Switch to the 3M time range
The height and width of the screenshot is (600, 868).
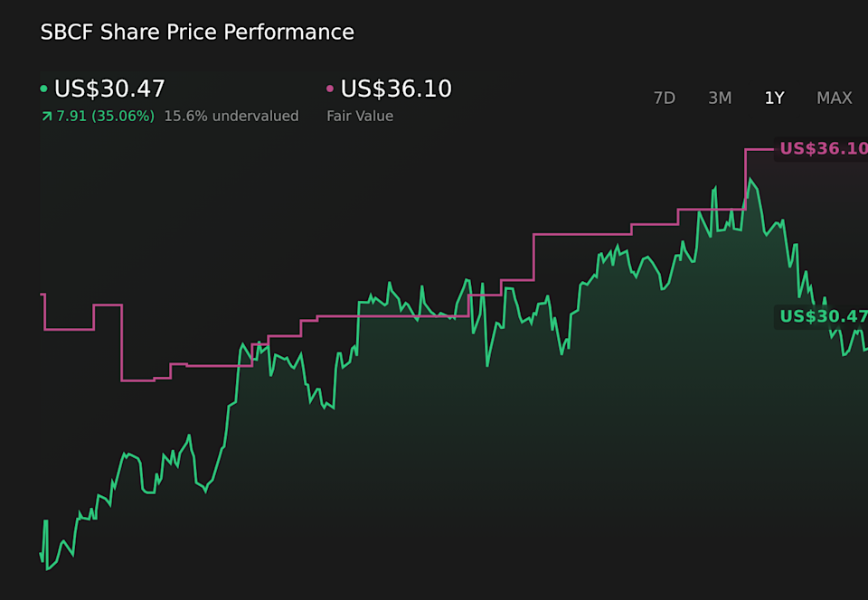720,98
